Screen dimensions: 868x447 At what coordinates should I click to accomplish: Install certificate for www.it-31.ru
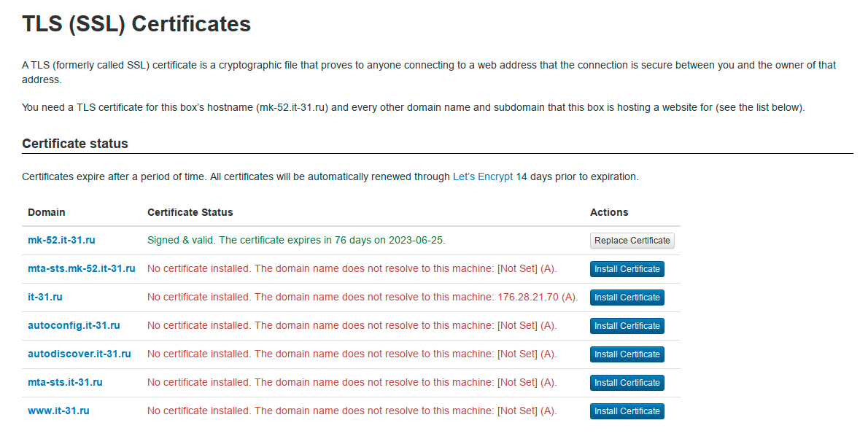coord(627,411)
